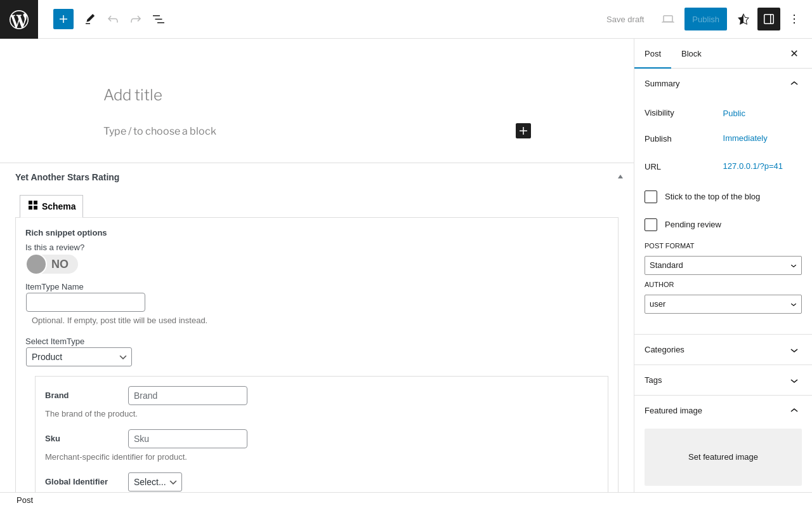Expand the Categories panel
This screenshot has height=508, width=812.
(723, 350)
